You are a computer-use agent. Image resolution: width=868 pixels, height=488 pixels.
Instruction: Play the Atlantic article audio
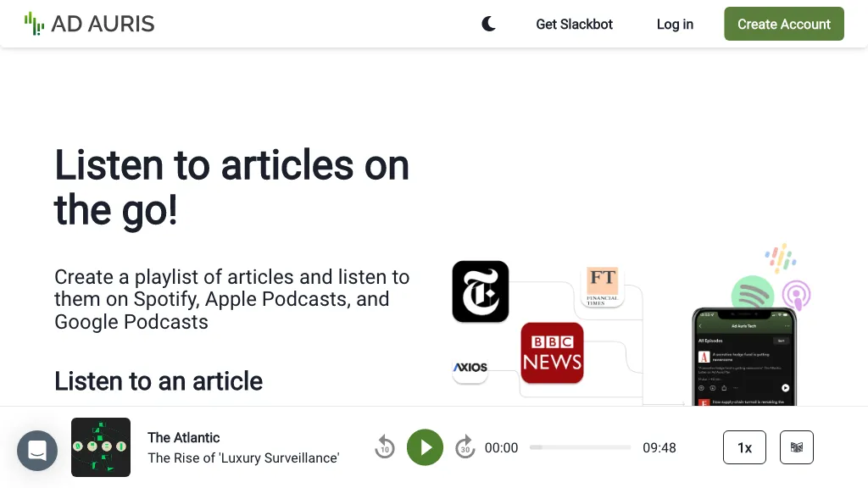(x=425, y=447)
